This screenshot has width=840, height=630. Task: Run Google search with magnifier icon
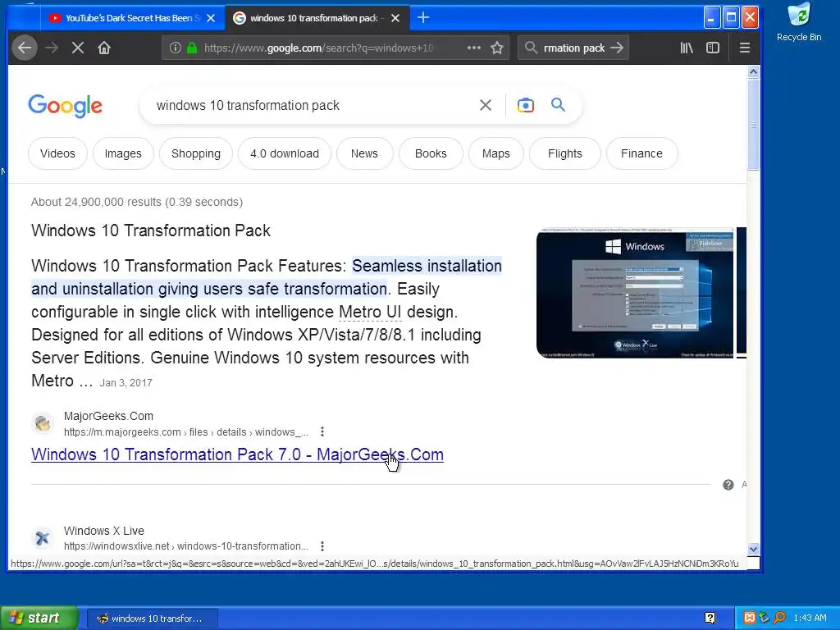[558, 104]
